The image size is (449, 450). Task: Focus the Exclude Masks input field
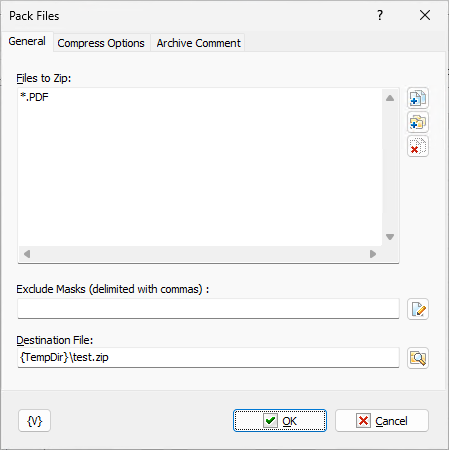coord(208,309)
